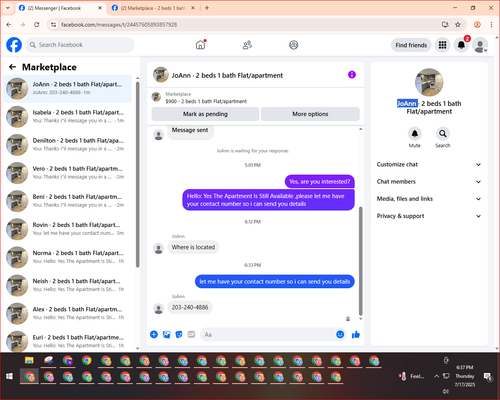Open File Explorer from the taskbar

[29, 360]
